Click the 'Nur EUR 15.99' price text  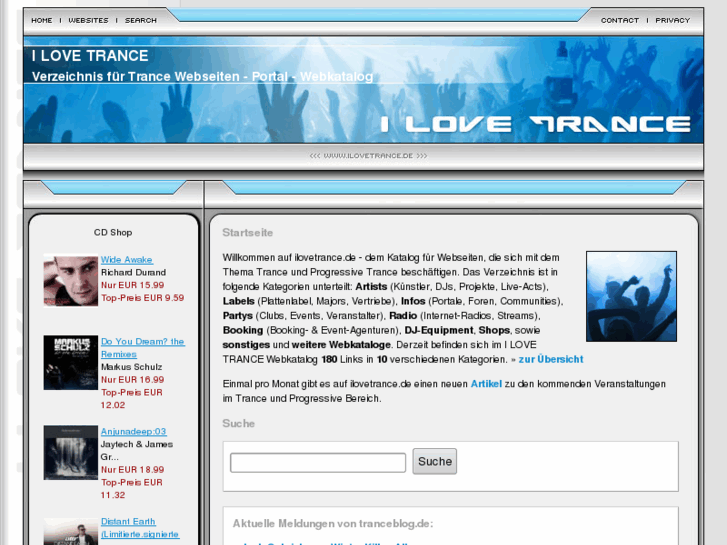point(133,285)
